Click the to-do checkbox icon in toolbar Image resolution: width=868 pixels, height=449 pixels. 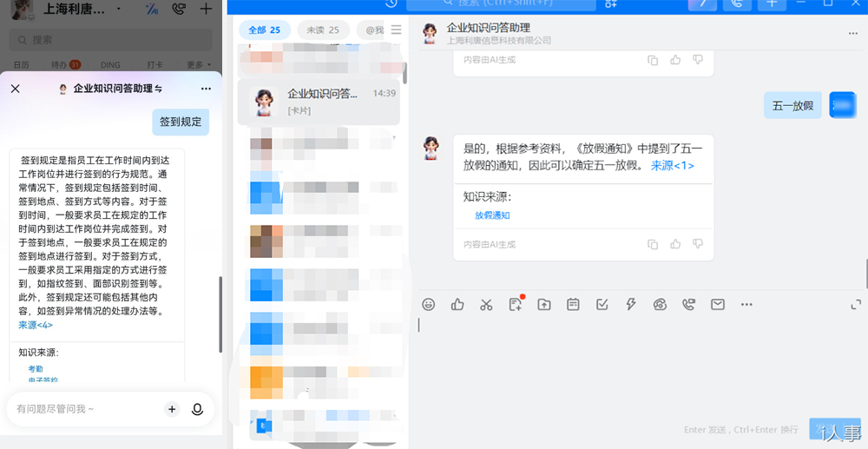click(602, 305)
